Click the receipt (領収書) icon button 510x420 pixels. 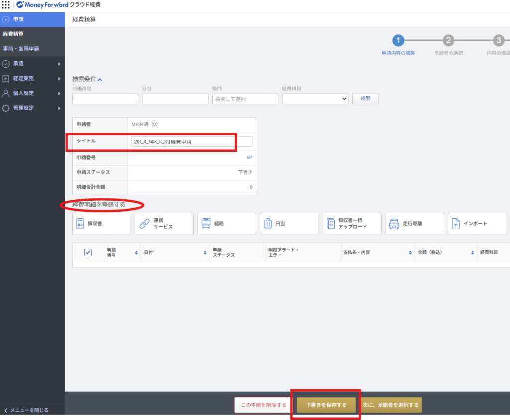pos(102,224)
